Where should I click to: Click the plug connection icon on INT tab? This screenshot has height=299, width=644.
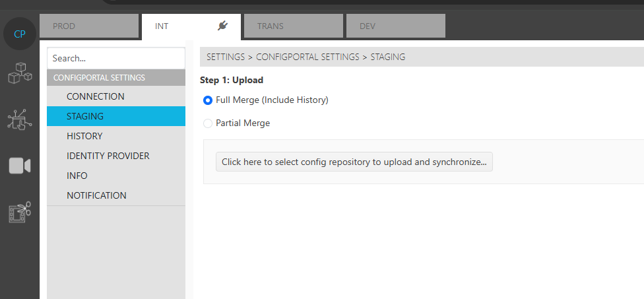point(222,26)
